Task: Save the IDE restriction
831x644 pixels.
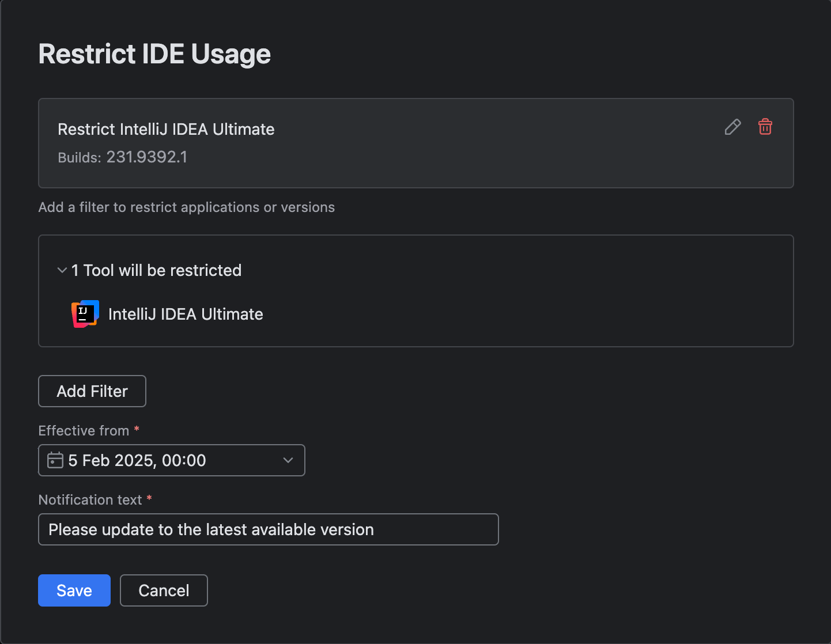Action: [x=74, y=590]
